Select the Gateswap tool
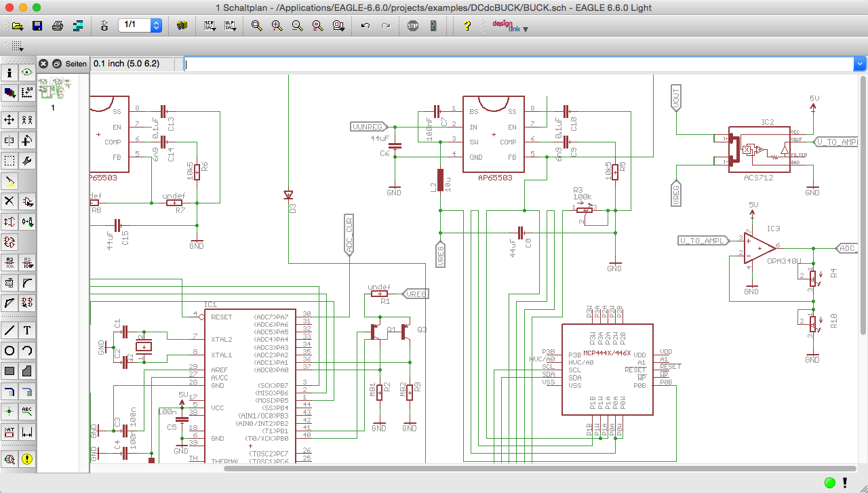 coord(27,222)
